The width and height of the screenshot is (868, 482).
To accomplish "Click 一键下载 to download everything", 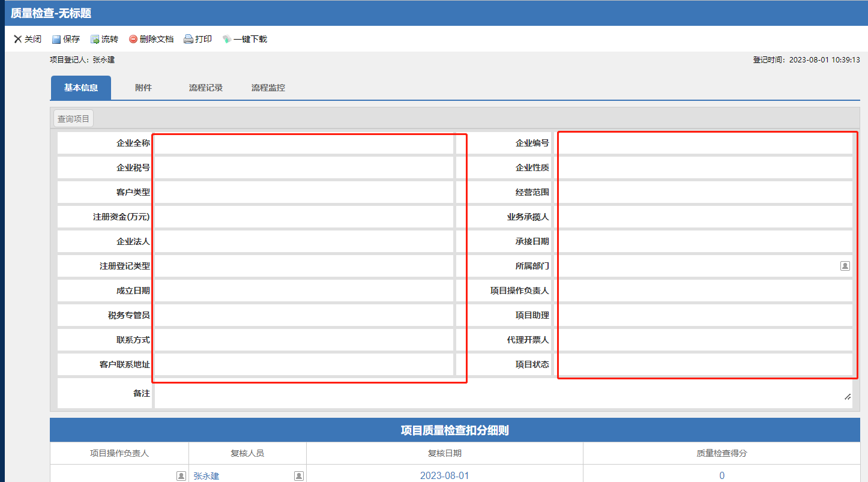I will click(245, 39).
